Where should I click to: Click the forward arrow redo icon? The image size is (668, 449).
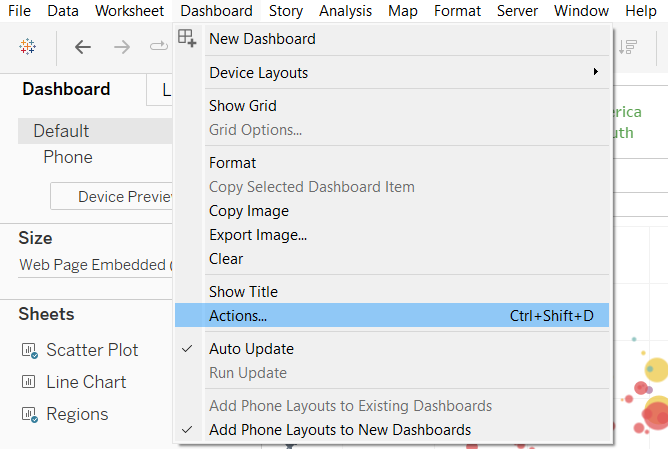click(x=121, y=47)
